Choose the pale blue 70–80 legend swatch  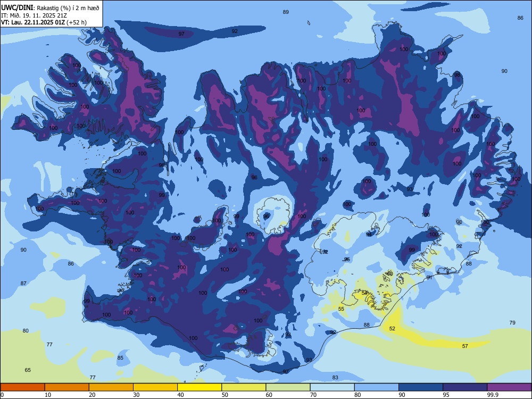click(x=332, y=387)
